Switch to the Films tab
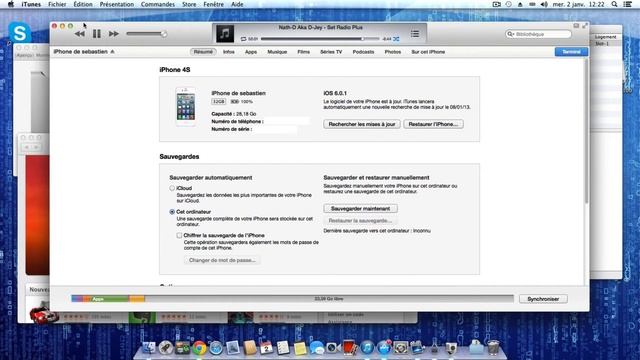 (303, 52)
